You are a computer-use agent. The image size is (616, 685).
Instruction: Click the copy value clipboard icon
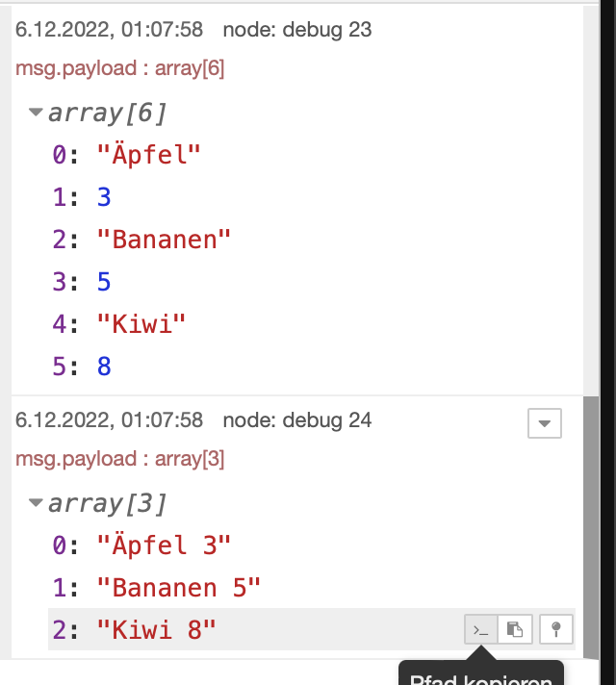click(515, 630)
